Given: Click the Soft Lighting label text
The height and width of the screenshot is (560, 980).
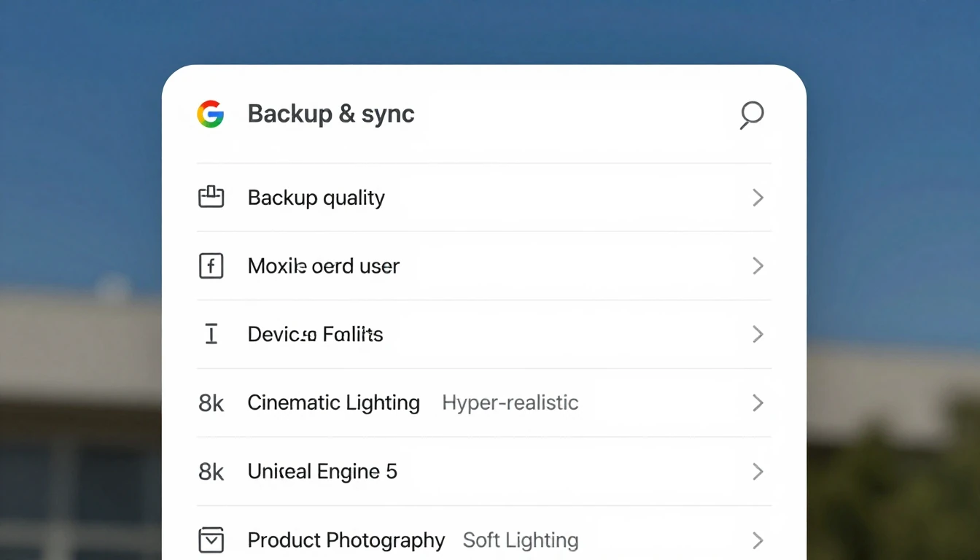Looking at the screenshot, I should [521, 540].
